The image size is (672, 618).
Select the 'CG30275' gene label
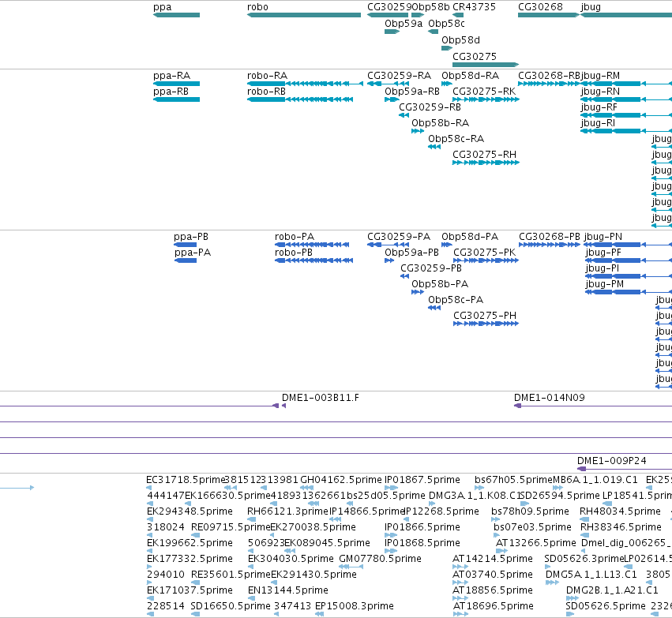(475, 57)
